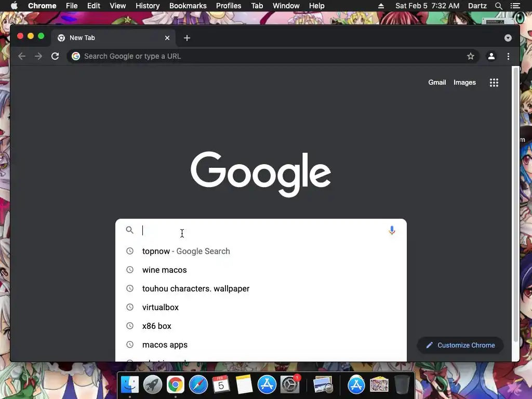
Task: Click the magnifier icon in search box
Action: pyautogui.click(x=129, y=230)
